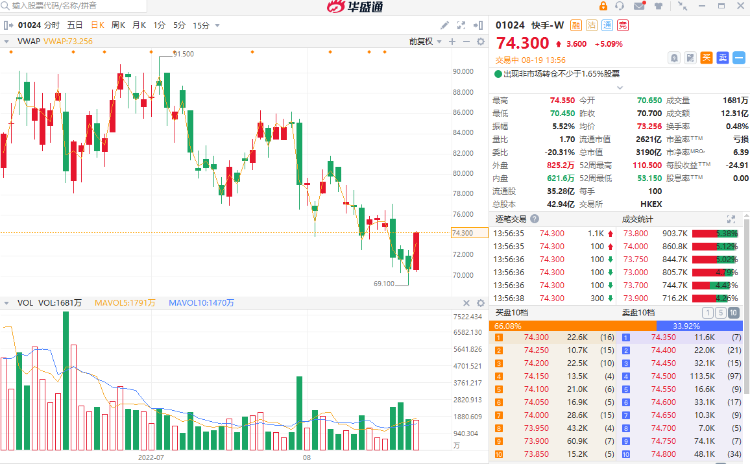750x464 pixels.
Task: Open chart settings gear
Action: [x=483, y=41]
